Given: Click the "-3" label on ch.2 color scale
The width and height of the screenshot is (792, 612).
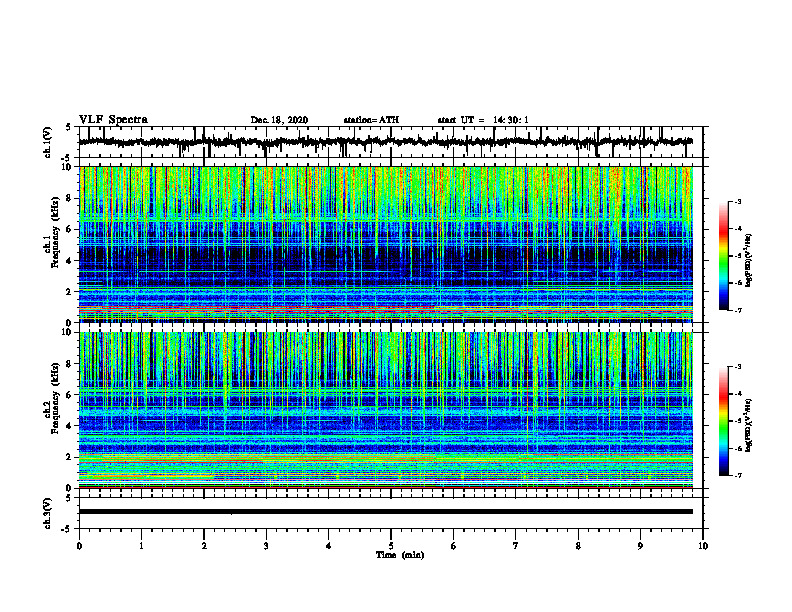Looking at the screenshot, I should tap(738, 367).
